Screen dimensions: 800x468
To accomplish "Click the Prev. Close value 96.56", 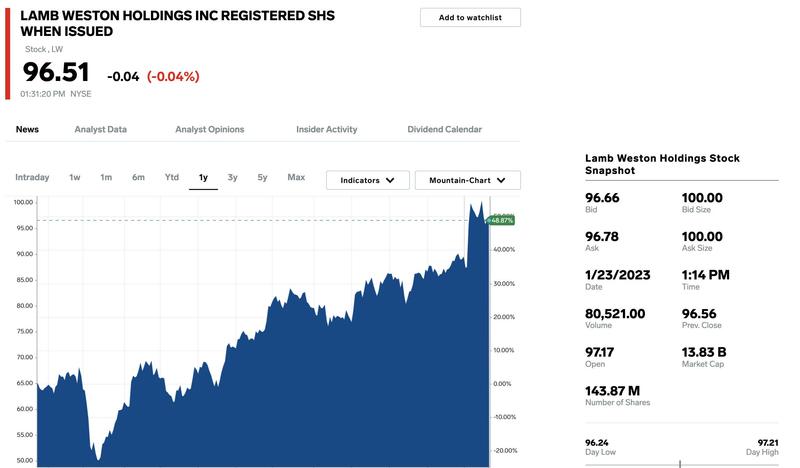I will [699, 314].
